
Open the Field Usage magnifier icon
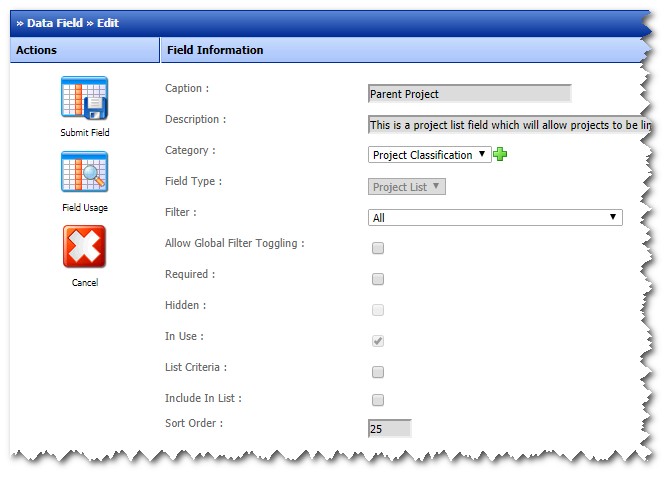[84, 172]
